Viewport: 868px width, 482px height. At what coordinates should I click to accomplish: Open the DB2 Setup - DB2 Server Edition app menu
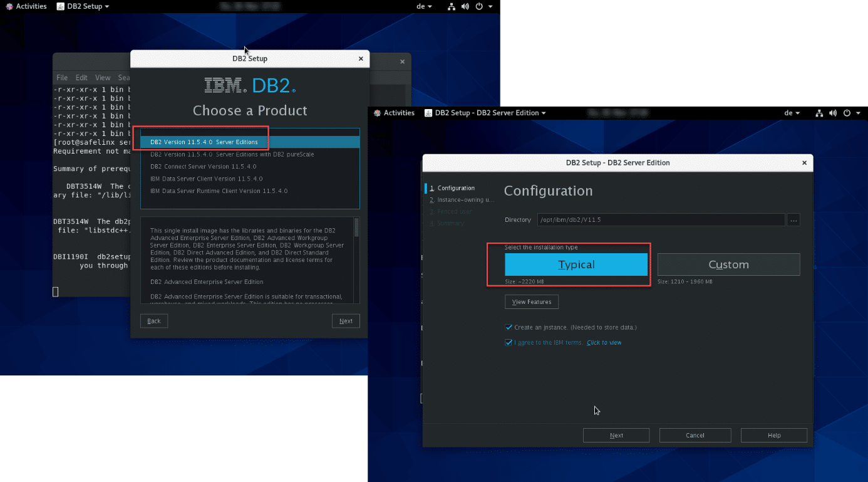tap(486, 113)
